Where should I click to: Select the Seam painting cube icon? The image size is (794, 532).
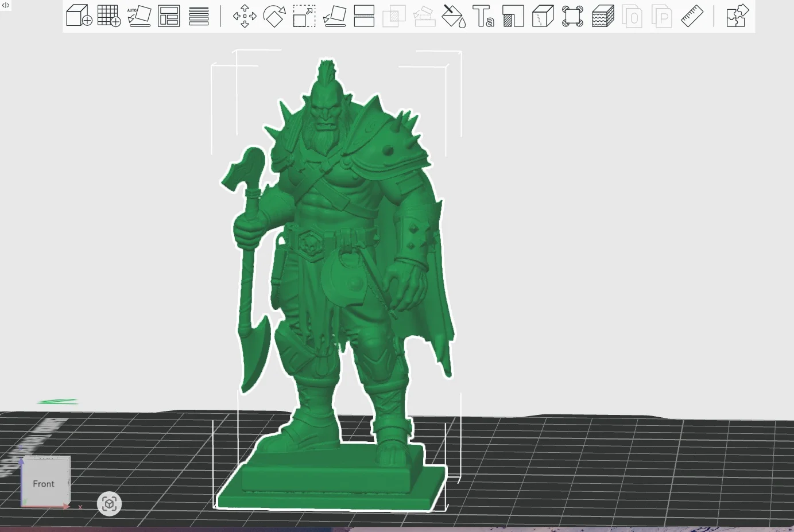point(543,15)
